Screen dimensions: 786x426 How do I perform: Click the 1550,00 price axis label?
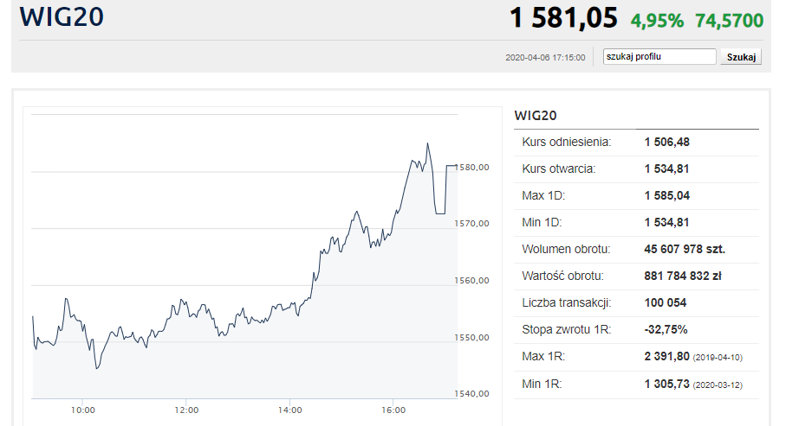[472, 338]
